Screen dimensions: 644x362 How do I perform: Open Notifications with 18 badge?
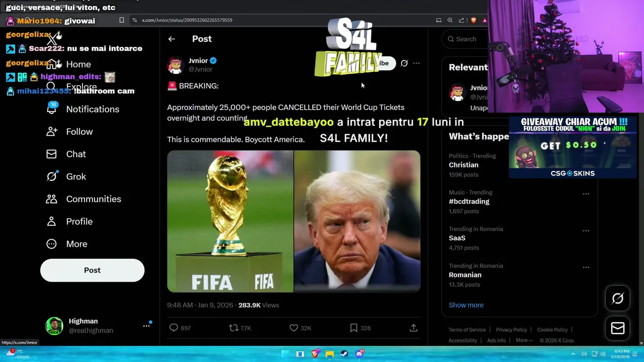pyautogui.click(x=83, y=109)
